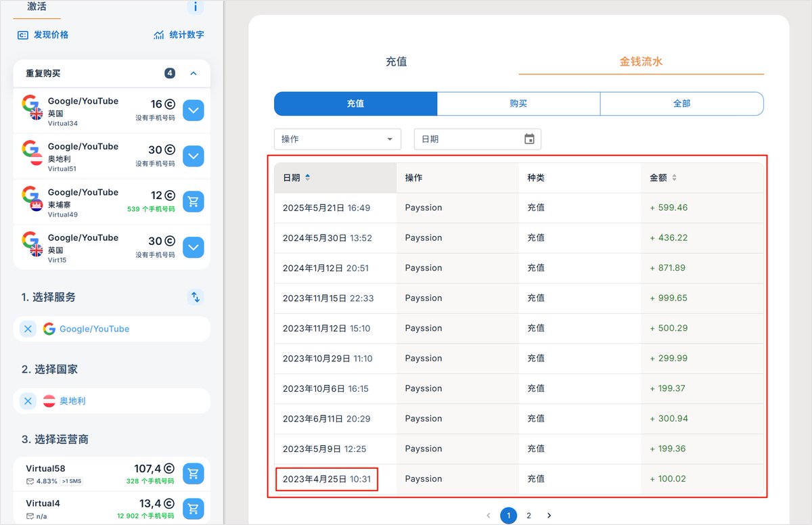This screenshot has height=525, width=812.
Task: Switch to the 金钱流水 tab
Action: (x=640, y=62)
